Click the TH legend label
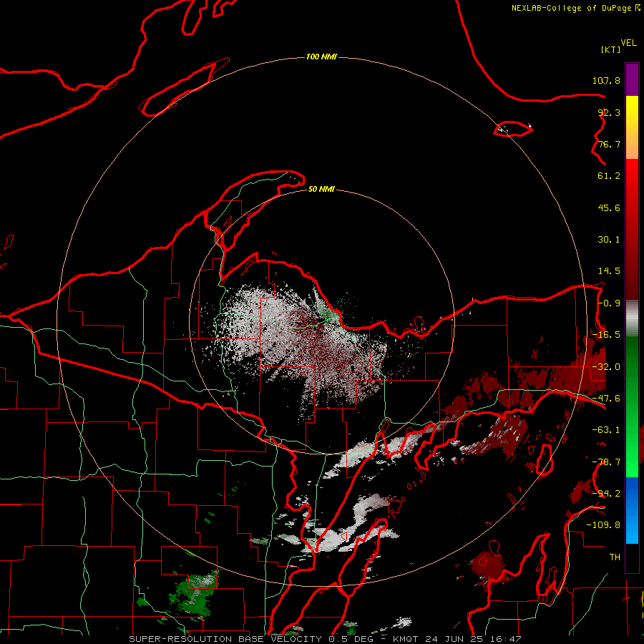644x644 pixels. coord(615,557)
